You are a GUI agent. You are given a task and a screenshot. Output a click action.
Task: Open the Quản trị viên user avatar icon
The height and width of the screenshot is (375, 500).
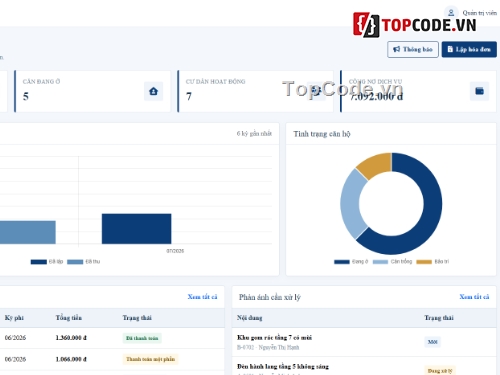click(451, 13)
